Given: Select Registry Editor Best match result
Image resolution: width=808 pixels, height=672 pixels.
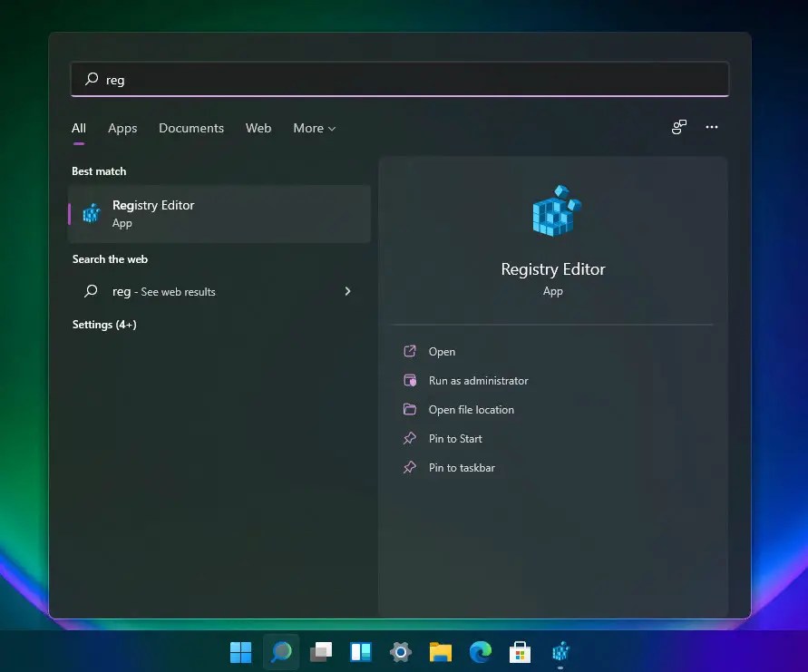Looking at the screenshot, I should click(219, 214).
